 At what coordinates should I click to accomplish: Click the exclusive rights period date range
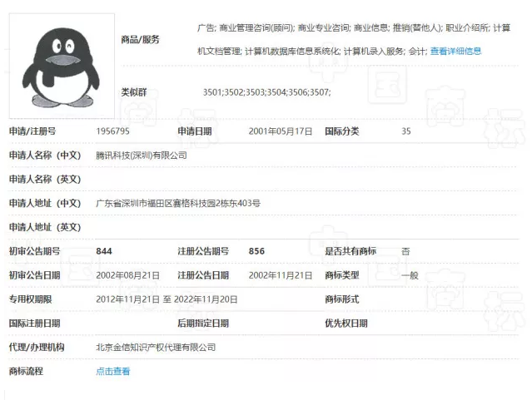click(x=167, y=299)
